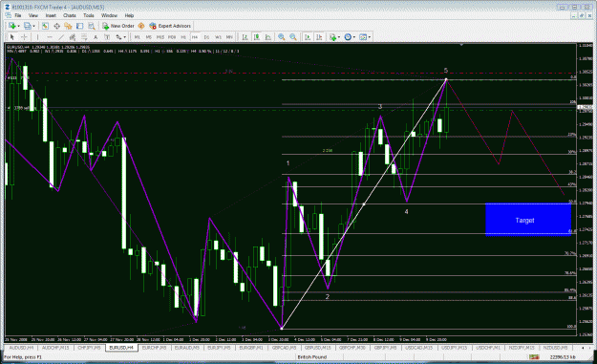This screenshot has height=364, width=597.
Task: Open the Profiles icon
Action: pos(28,26)
